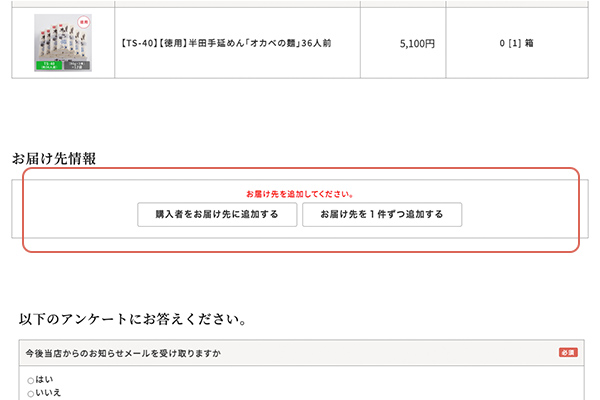
Task: Click the red お届け先を追加してください notice
Action: [299, 194]
